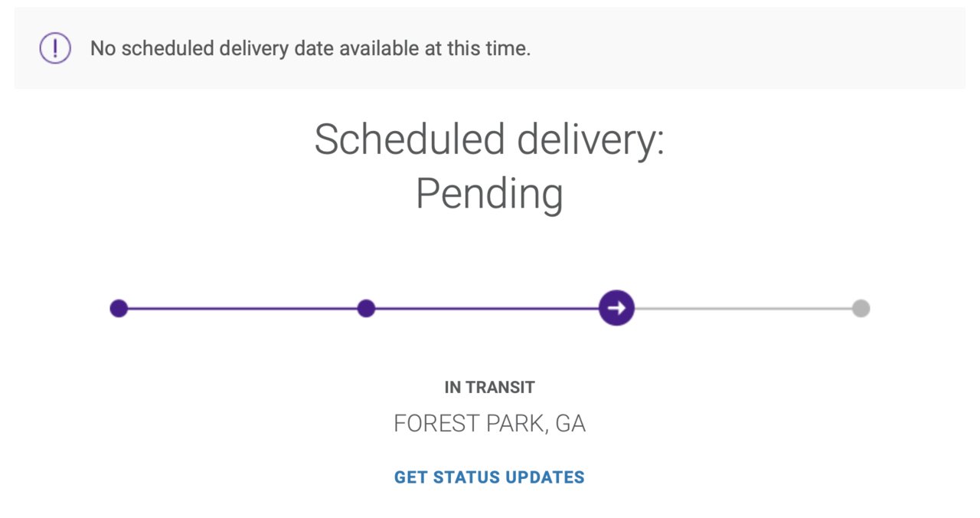
Task: Click the 'IN TRANSIT' status label
Action: pyautogui.click(x=489, y=388)
